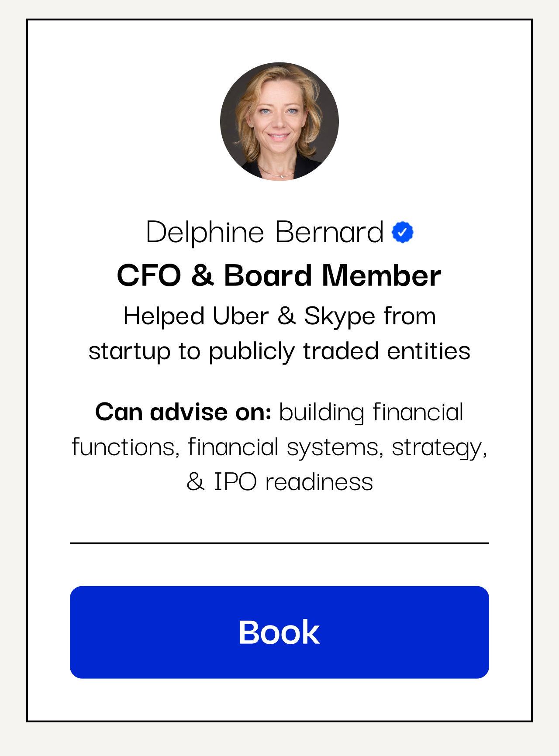Click the '& IPO readiness' line
The width and height of the screenshot is (559, 756).
point(279,482)
